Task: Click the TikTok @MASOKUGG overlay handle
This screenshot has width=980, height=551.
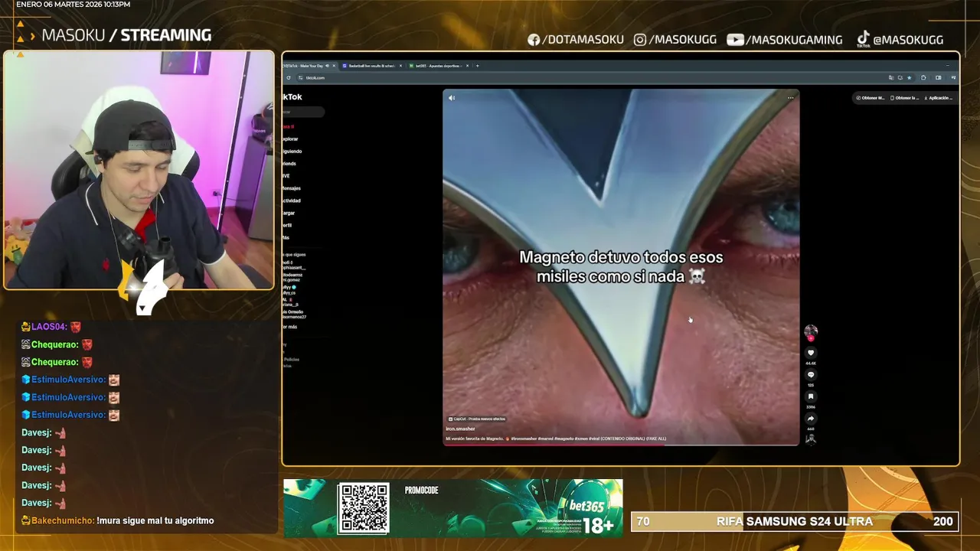Action: (900, 40)
